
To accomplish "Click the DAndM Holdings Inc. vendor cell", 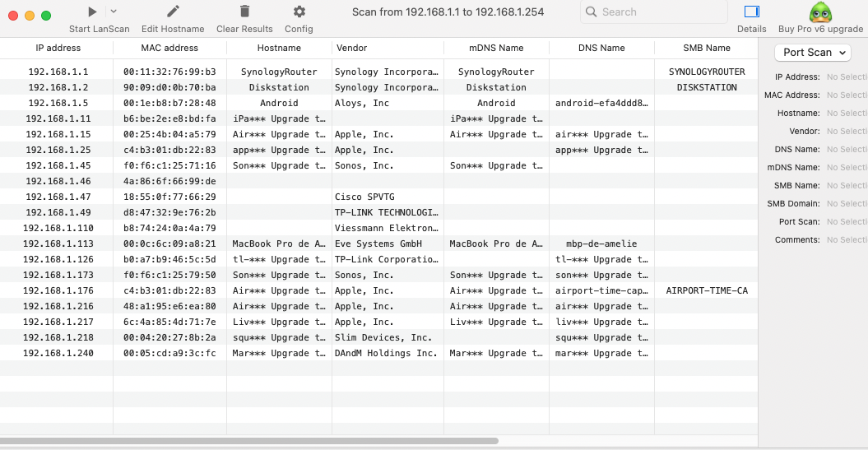I will [x=386, y=353].
